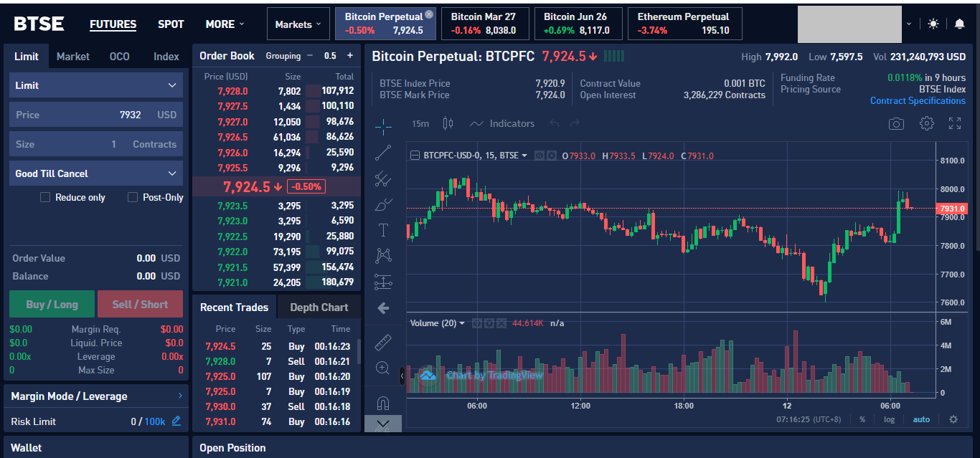The image size is (980, 458).
Task: Switch to the Depth Chart tab
Action: pyautogui.click(x=319, y=307)
